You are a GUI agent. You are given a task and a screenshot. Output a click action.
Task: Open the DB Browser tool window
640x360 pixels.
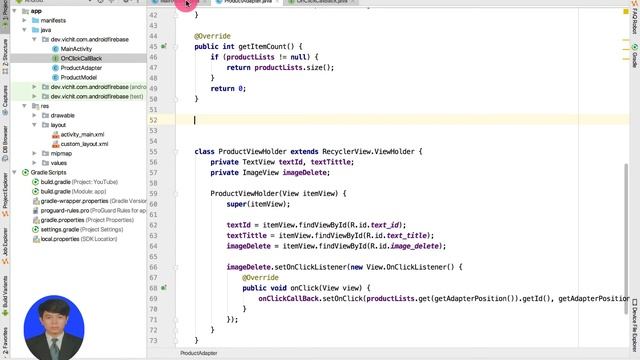coord(5,143)
